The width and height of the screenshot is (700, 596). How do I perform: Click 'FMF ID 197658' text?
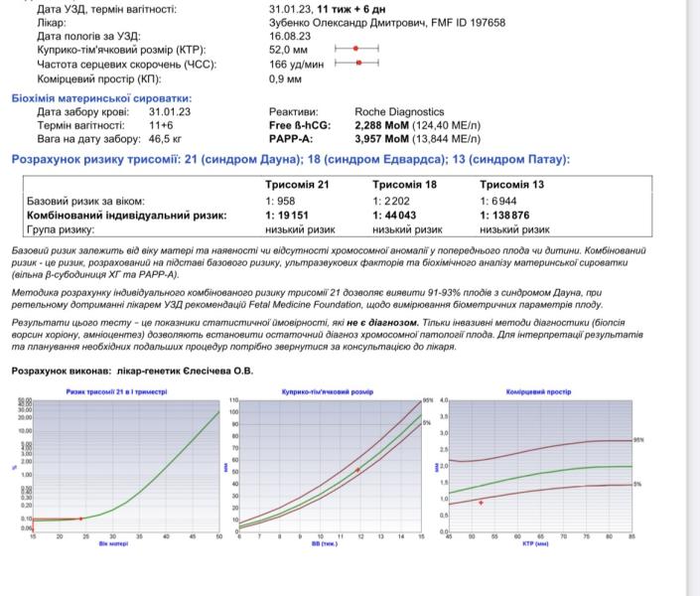469,23
